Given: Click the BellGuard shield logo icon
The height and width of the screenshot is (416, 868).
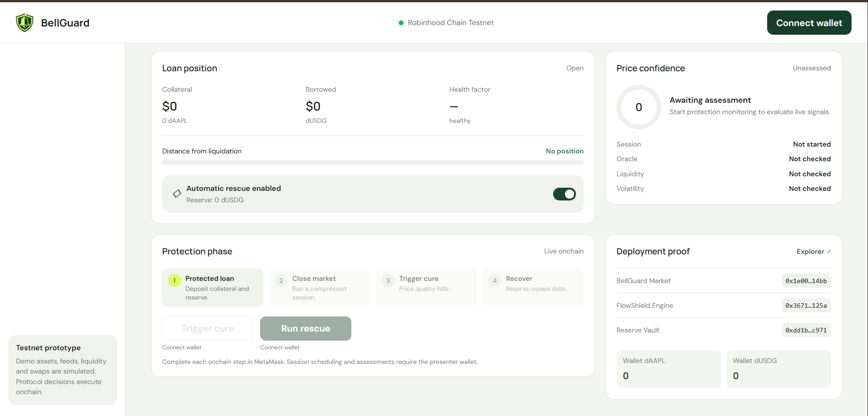Looking at the screenshot, I should pos(25,22).
